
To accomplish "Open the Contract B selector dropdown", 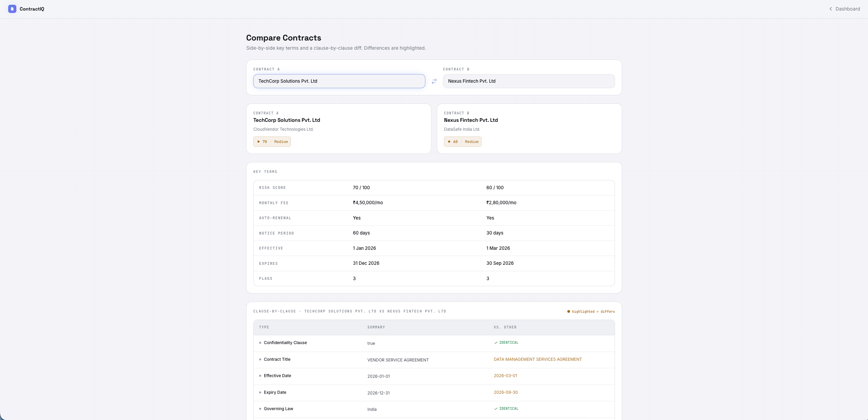I will tap(529, 81).
